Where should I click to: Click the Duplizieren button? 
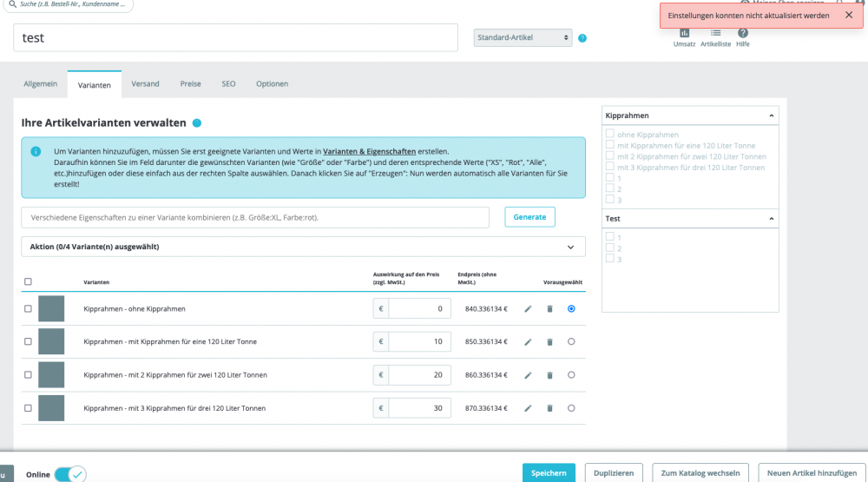pyautogui.click(x=614, y=473)
